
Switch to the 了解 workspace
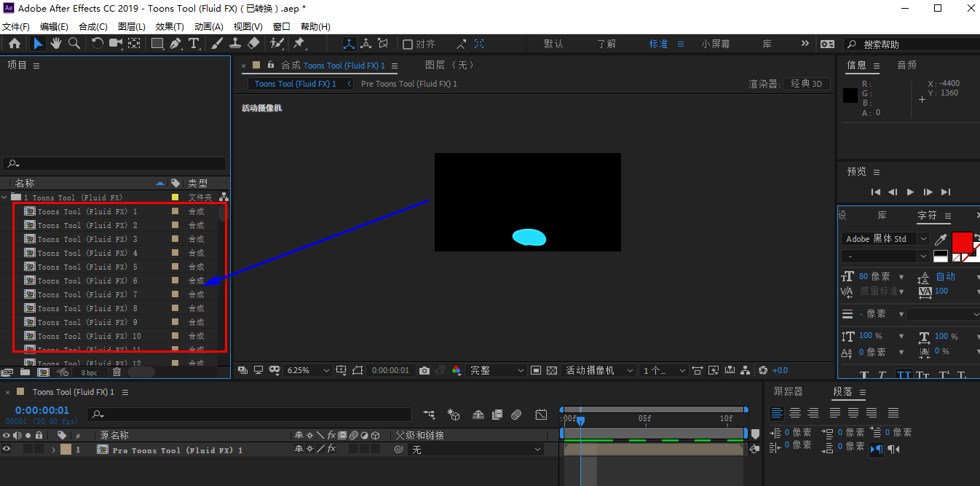[x=606, y=44]
